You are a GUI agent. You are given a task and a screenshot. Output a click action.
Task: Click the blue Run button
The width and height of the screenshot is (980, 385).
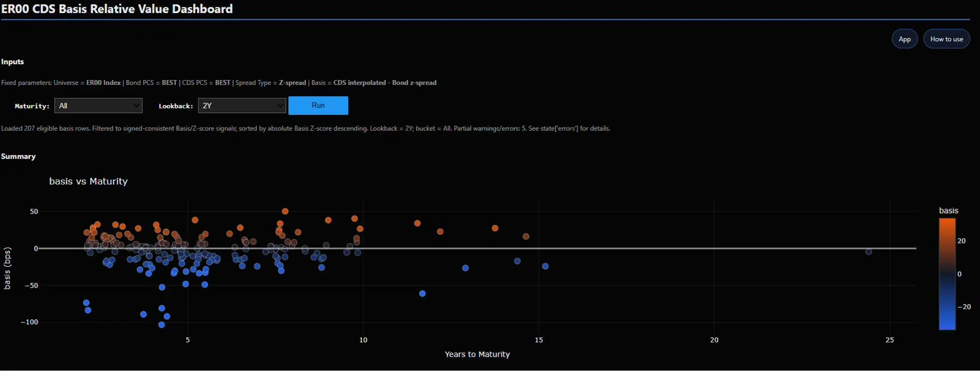pyautogui.click(x=318, y=106)
